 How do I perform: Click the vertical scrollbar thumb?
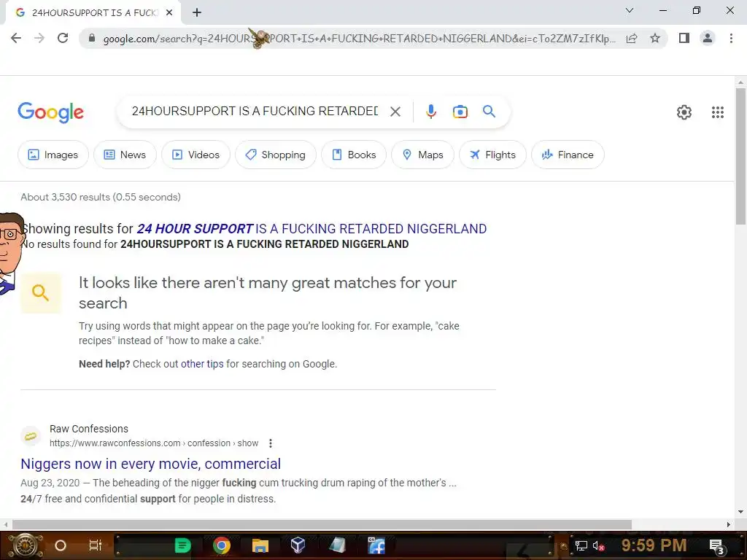tap(740, 156)
